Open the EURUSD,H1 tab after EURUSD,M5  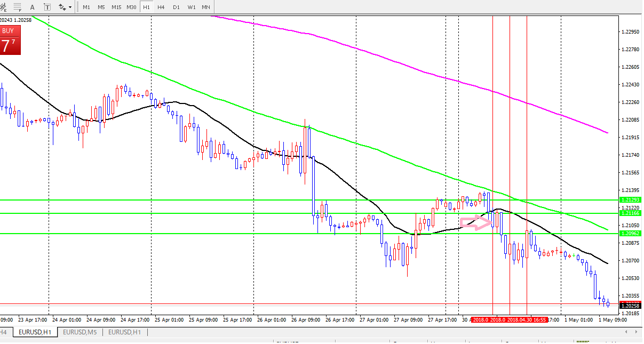[125, 332]
